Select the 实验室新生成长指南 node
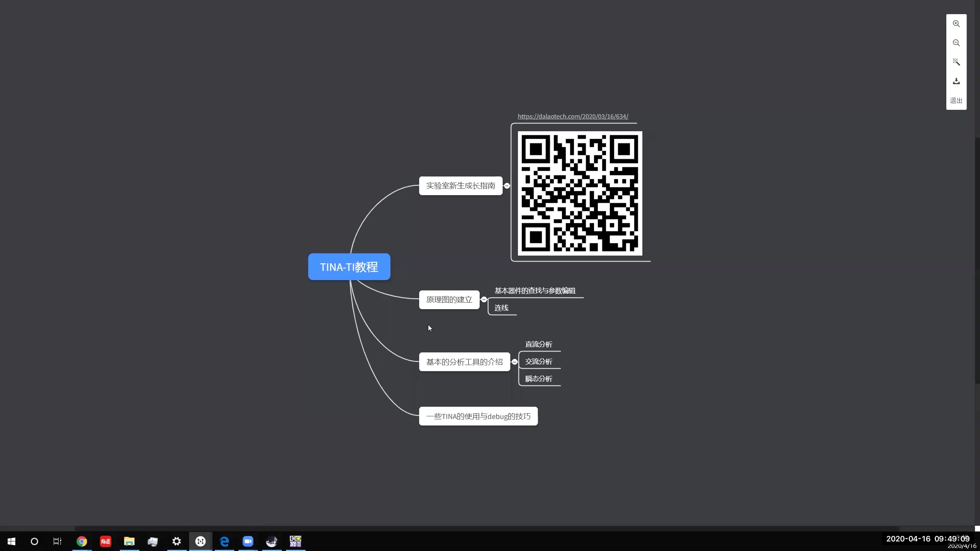Image resolution: width=980 pixels, height=551 pixels. [x=461, y=186]
